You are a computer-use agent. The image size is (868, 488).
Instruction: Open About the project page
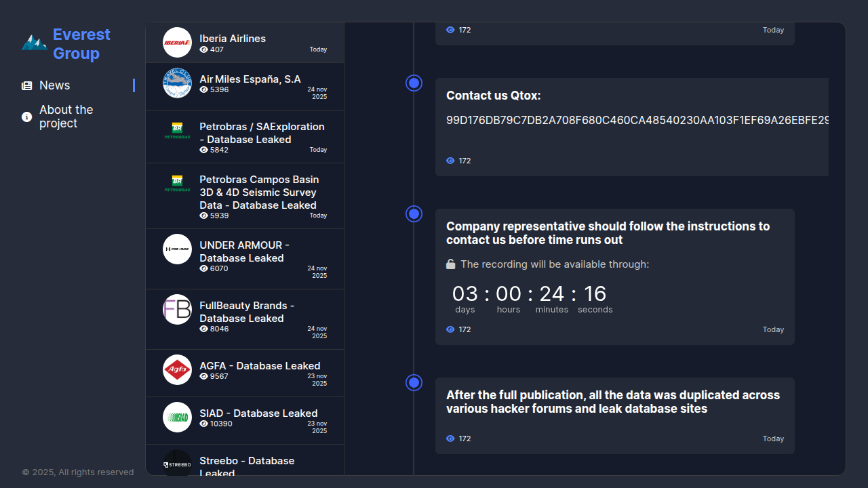click(66, 117)
